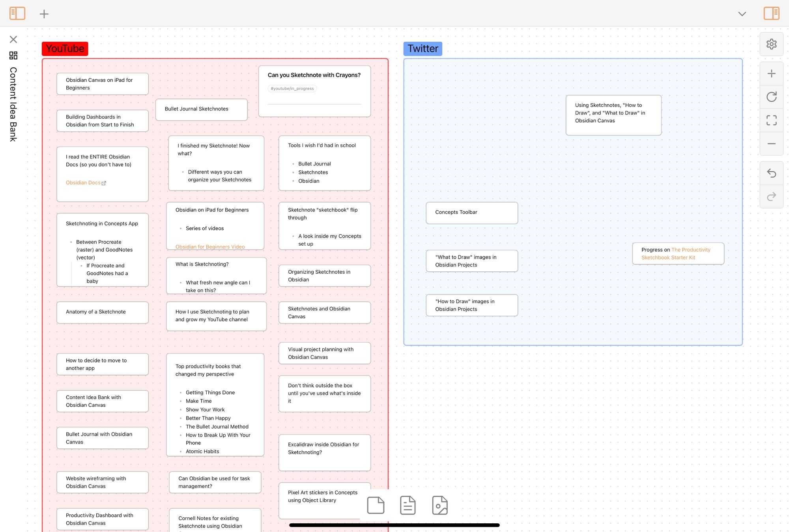The width and height of the screenshot is (789, 532).
Task: Select How to decide to move card
Action: coord(103,364)
